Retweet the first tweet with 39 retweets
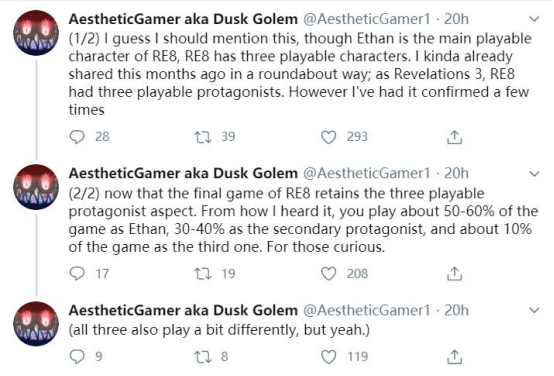Screen dimensions: 554x376 pyautogui.click(x=203, y=137)
